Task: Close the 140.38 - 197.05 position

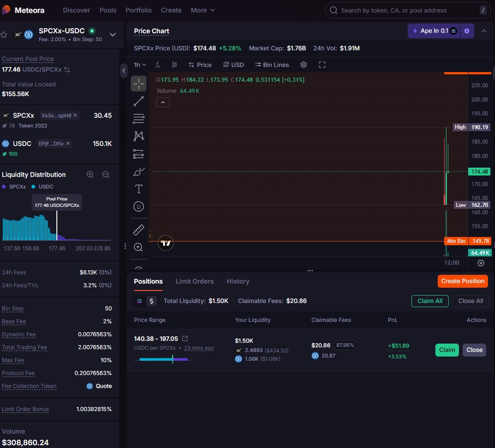Action: (475, 350)
